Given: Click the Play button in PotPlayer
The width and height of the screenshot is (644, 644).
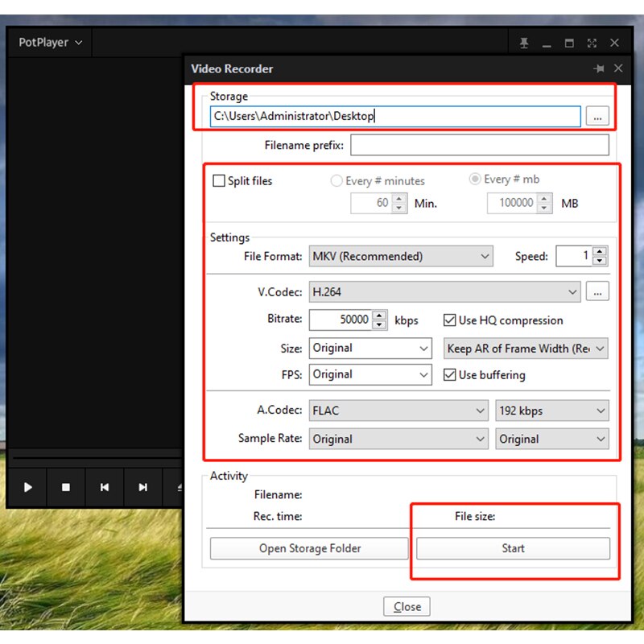Looking at the screenshot, I should (27, 487).
